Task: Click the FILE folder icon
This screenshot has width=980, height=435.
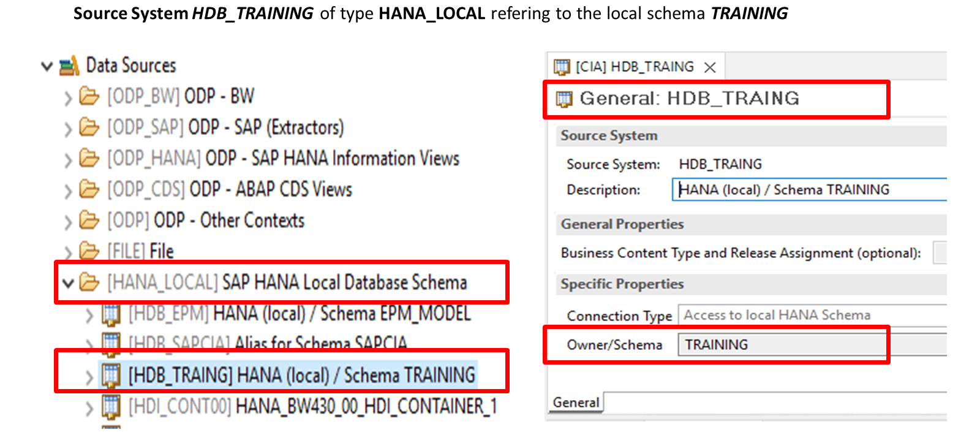Action: click(x=89, y=251)
